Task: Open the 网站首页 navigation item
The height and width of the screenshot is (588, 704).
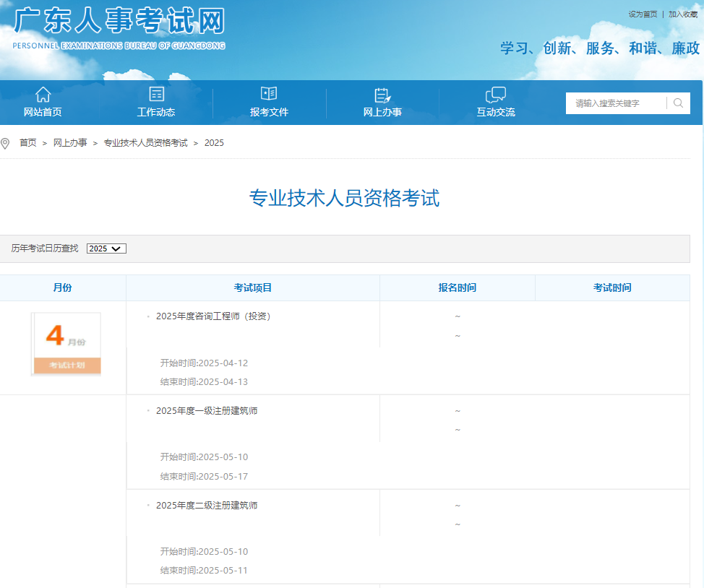Action: [43, 112]
